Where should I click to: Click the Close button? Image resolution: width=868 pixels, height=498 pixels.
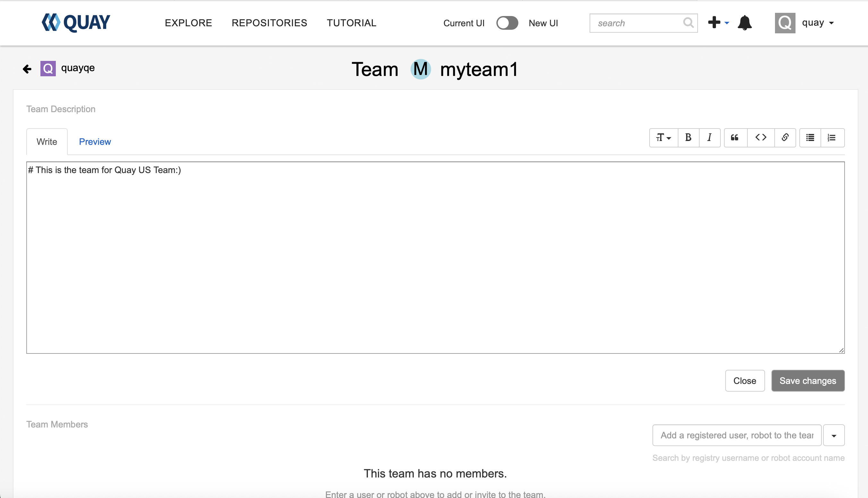coord(745,381)
